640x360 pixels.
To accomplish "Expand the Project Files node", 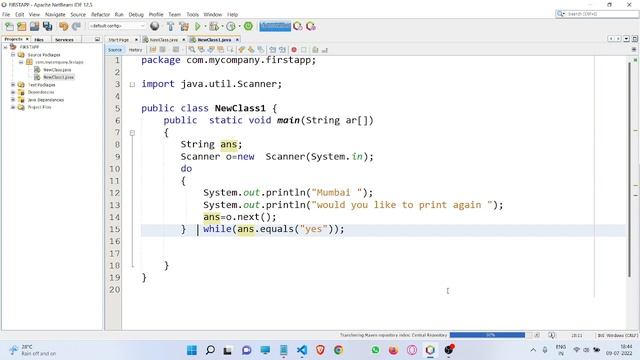I will click(x=13, y=107).
